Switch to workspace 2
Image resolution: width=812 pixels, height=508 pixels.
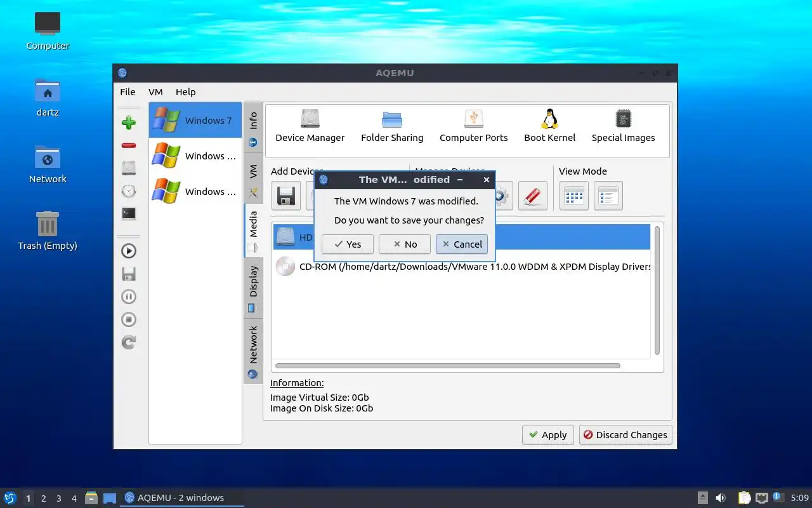coord(44,498)
